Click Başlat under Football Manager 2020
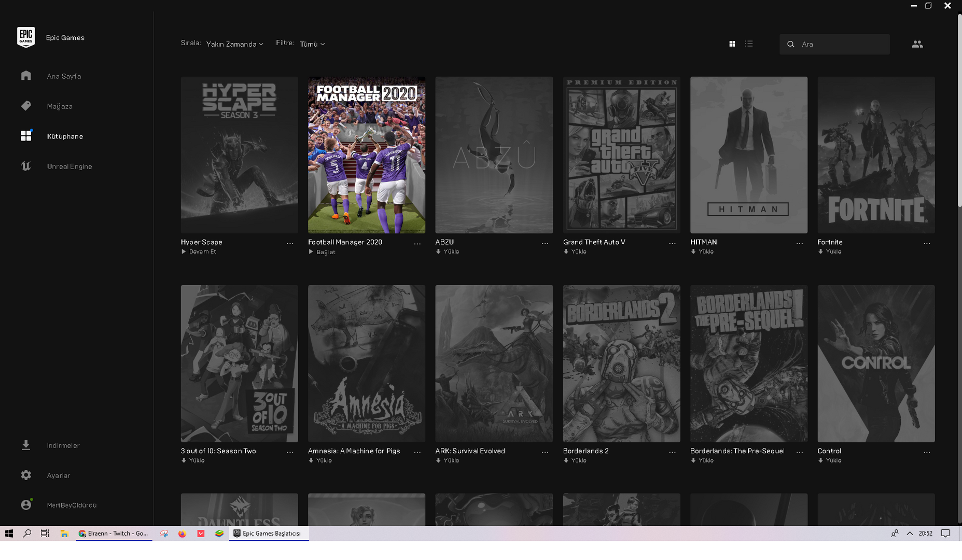The image size is (962, 560). pyautogui.click(x=322, y=252)
